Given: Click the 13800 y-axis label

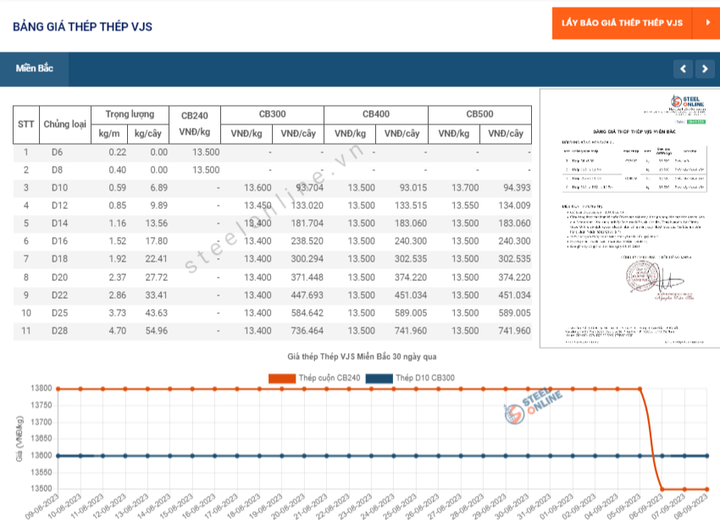Looking at the screenshot, I should click(x=41, y=388).
